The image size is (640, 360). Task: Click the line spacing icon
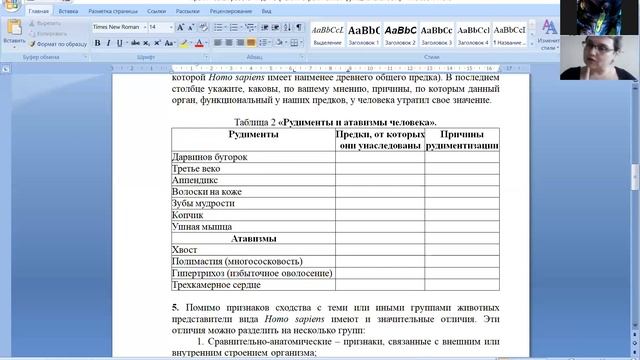(263, 43)
